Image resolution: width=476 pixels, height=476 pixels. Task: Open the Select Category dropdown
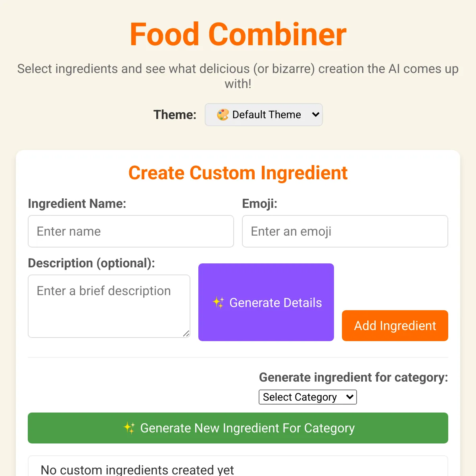308,397
